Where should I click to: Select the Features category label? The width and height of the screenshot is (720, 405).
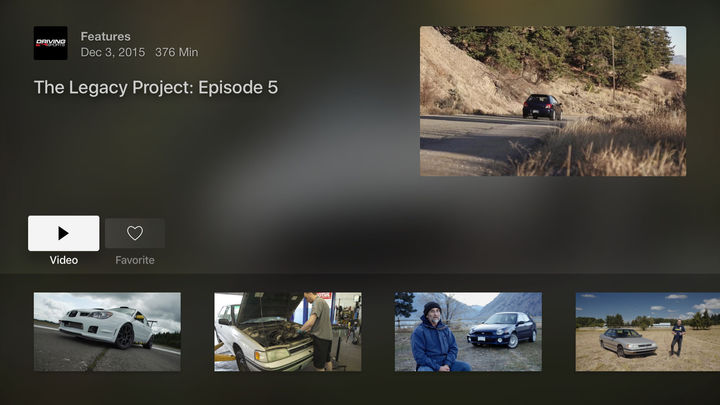[106, 36]
